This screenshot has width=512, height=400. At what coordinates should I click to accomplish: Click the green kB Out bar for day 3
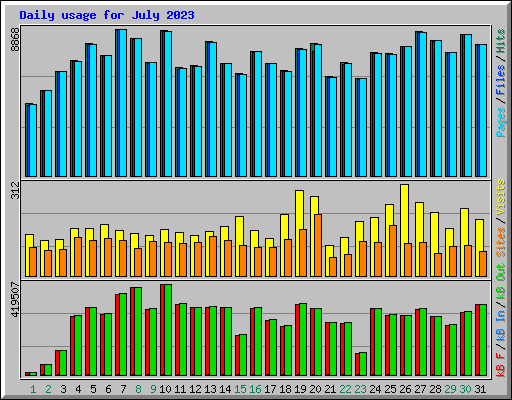(63, 363)
